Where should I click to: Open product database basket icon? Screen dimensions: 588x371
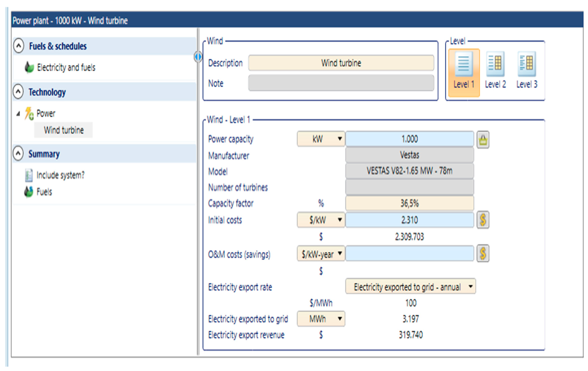pyautogui.click(x=483, y=140)
